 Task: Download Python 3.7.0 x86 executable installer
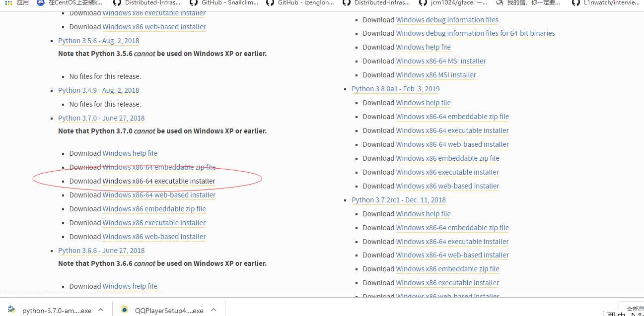pyautogui.click(x=154, y=223)
